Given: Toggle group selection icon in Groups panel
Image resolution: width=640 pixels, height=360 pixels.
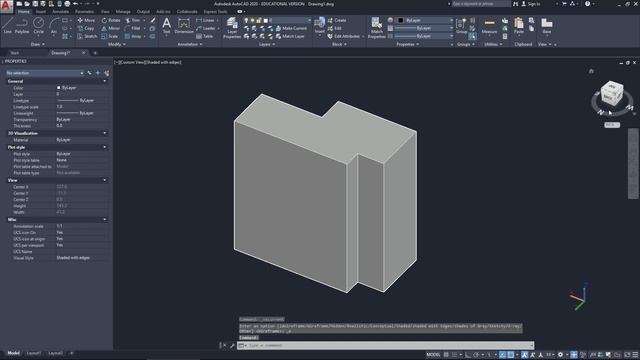Looking at the screenshot, I should pos(472,36).
